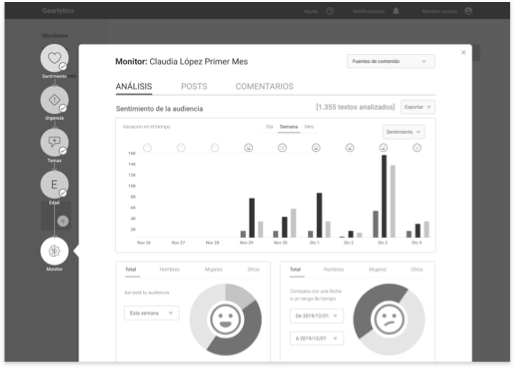Click the dark bar on Nov 29
The image size is (515, 368).
(252, 218)
